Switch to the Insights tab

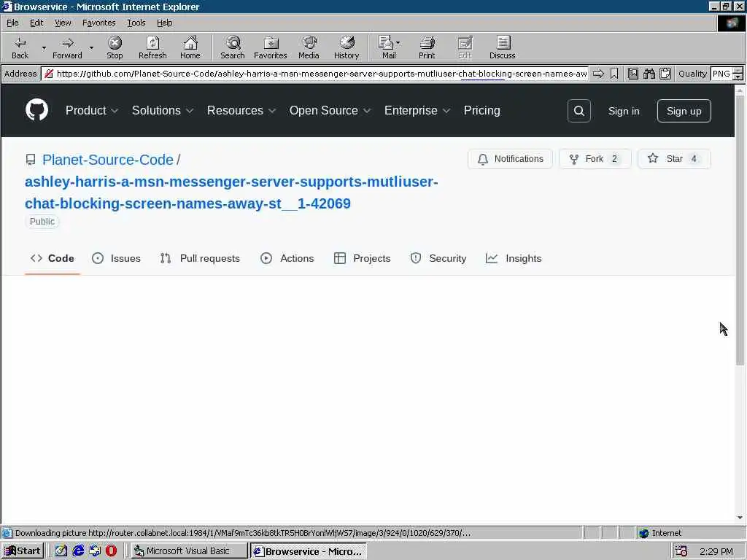tap(514, 258)
